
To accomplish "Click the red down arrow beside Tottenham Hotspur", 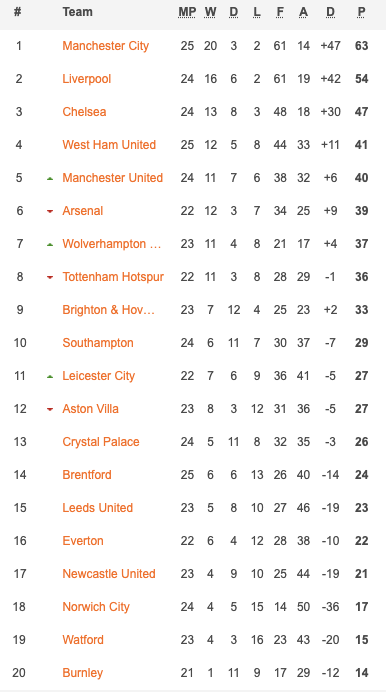I will coord(50,278).
